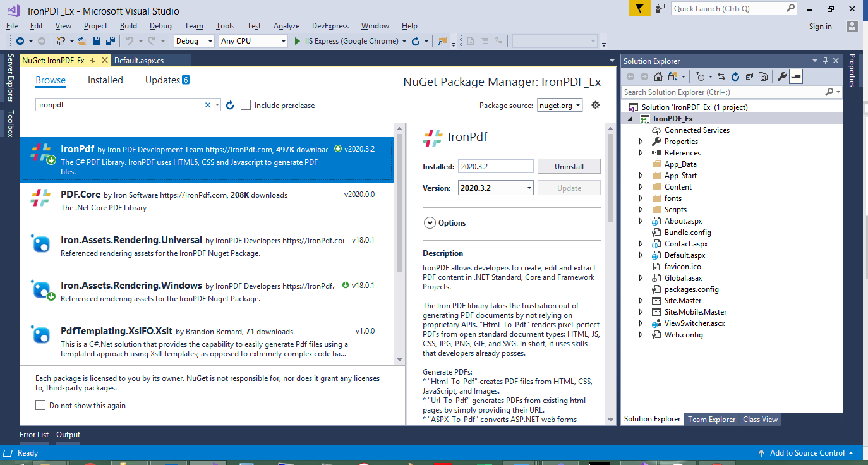
Task: Switch to the Updates tab
Action: 167,80
